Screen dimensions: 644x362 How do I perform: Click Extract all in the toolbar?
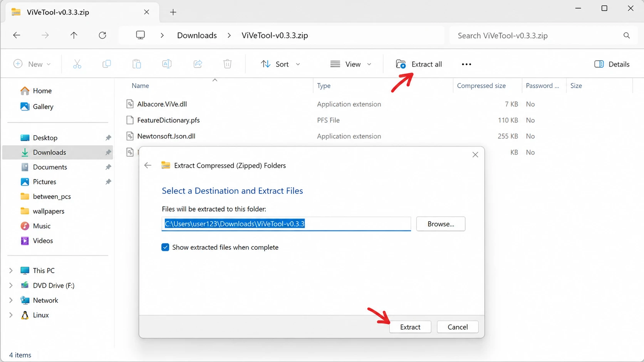point(419,64)
